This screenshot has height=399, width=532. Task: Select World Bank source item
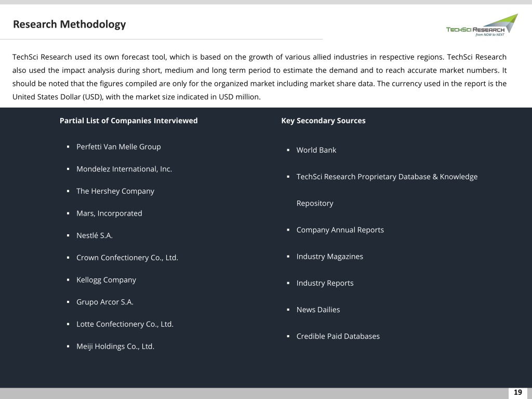coord(316,150)
